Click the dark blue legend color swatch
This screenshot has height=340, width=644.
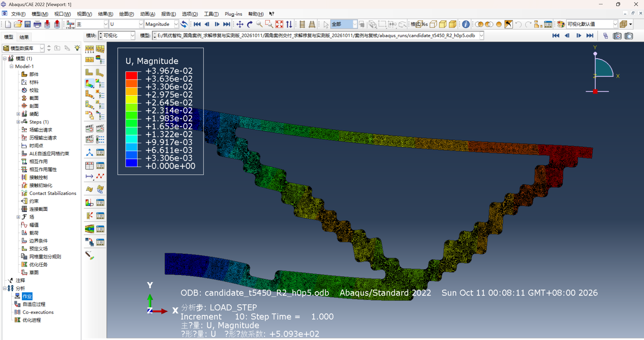coord(131,163)
